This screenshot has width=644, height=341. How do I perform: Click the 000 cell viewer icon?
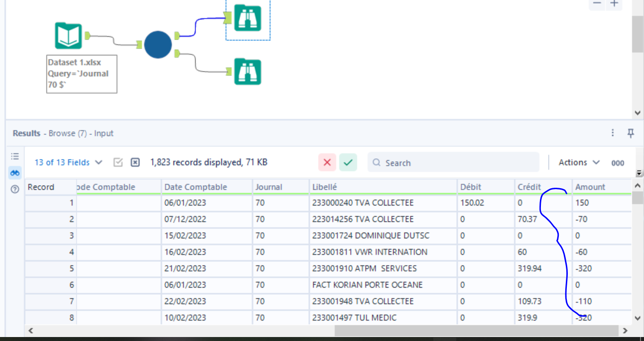(x=618, y=163)
